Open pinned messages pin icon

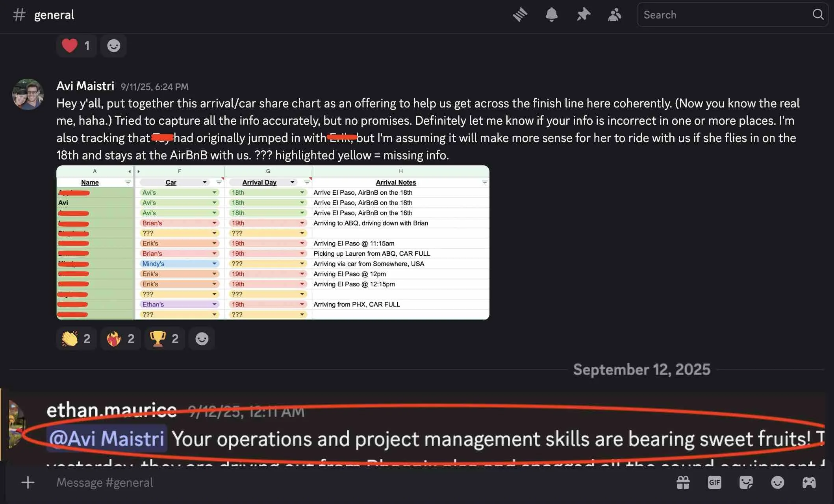(x=583, y=15)
